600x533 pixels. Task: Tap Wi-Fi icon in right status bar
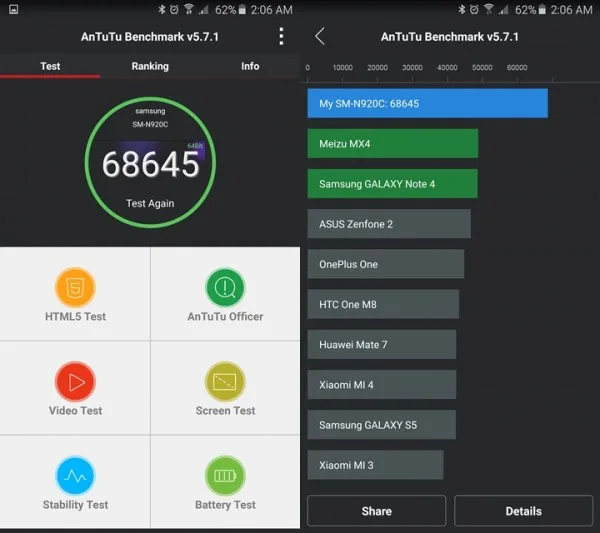(489, 9)
